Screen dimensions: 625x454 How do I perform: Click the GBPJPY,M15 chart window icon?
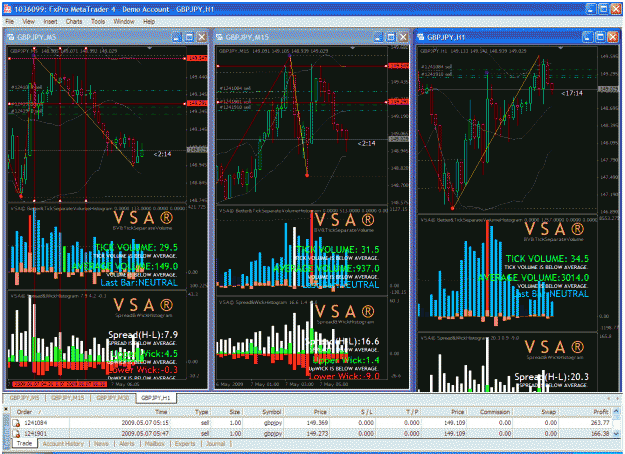pyautogui.click(x=219, y=37)
